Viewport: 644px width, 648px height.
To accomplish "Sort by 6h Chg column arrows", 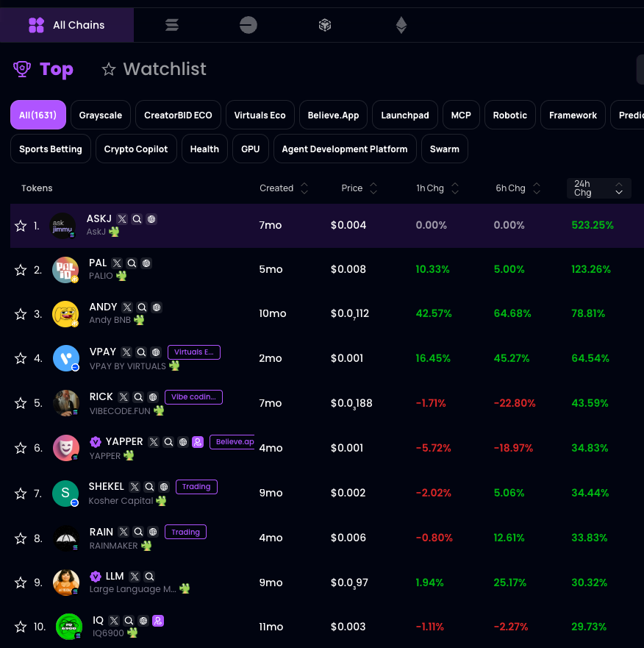I will point(537,188).
